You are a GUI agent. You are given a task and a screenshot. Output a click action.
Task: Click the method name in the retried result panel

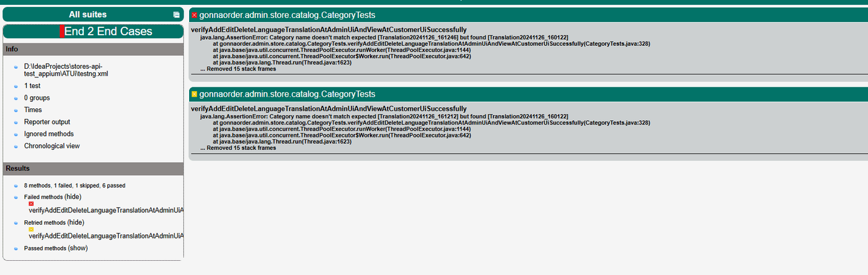pyautogui.click(x=329, y=109)
